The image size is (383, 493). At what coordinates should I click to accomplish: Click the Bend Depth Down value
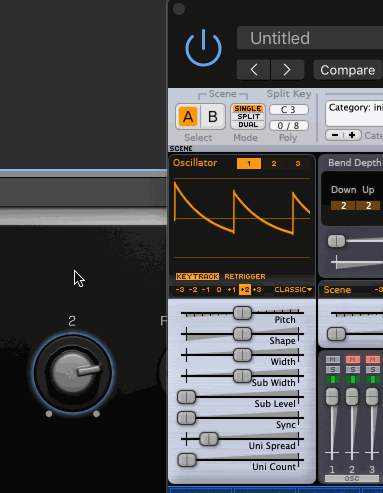(x=343, y=206)
